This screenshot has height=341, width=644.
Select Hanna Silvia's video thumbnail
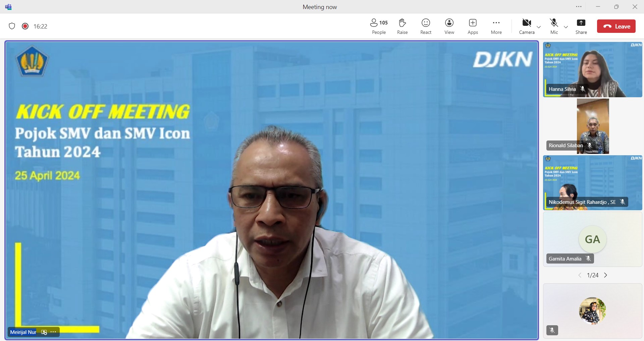592,69
